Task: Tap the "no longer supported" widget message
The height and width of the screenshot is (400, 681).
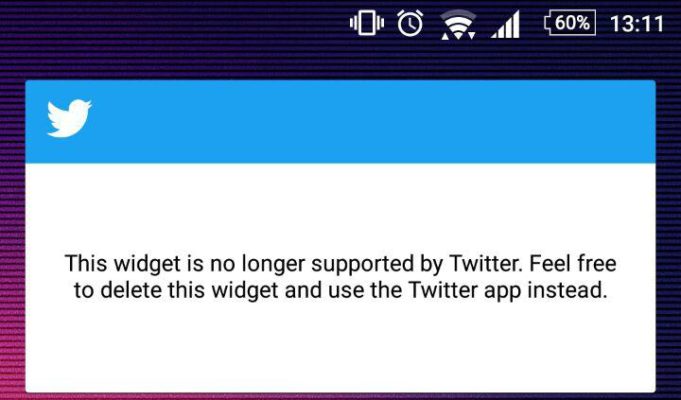Action: tap(340, 277)
